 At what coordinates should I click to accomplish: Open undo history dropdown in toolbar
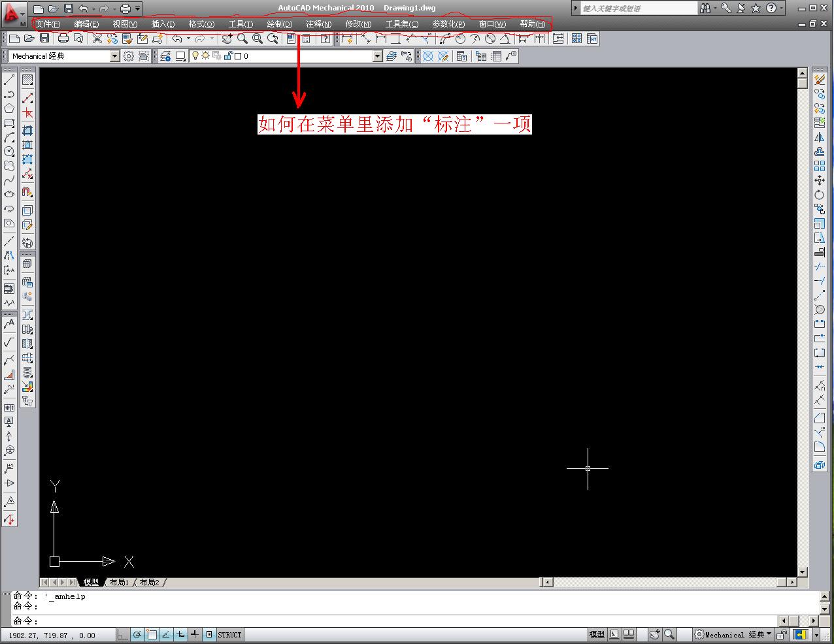[188, 39]
